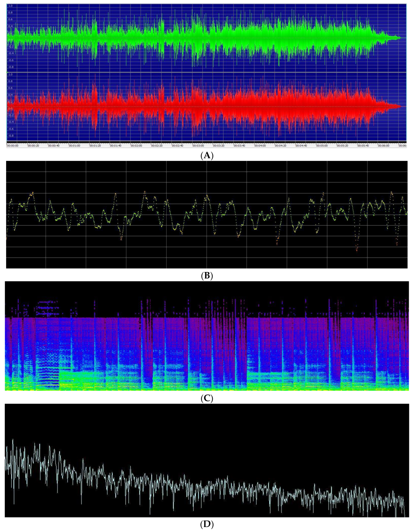Click the 00:05:40 timeline label
This screenshot has width=413, height=532.
pos(363,146)
